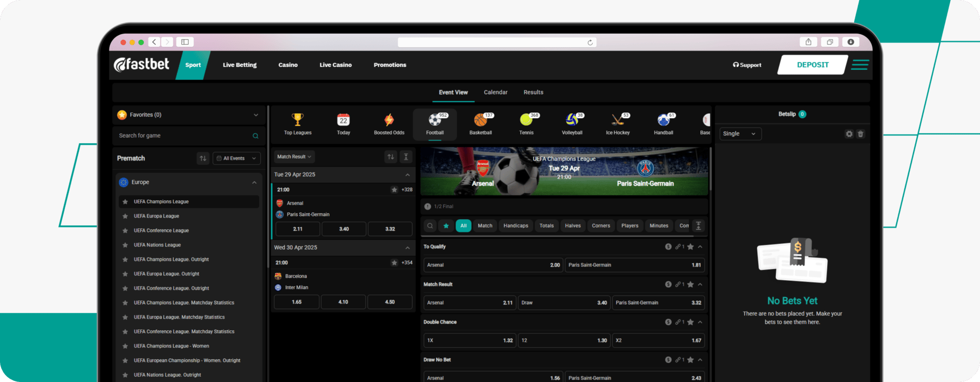Select the Ice Hockey sport icon
The height and width of the screenshot is (382, 980).
click(x=617, y=120)
